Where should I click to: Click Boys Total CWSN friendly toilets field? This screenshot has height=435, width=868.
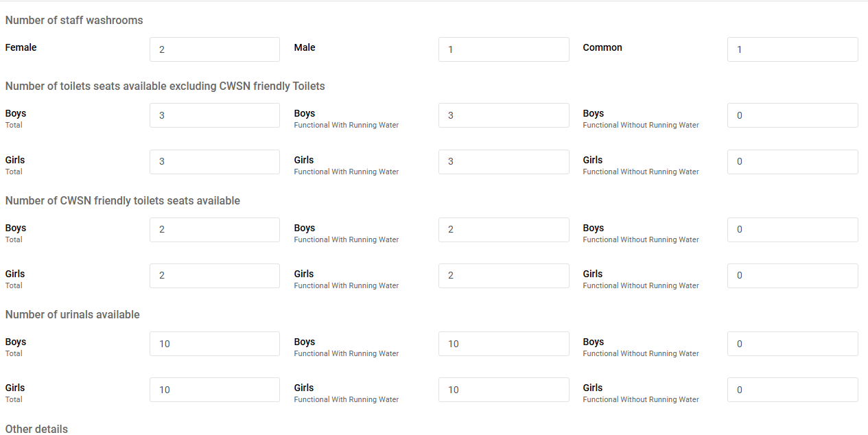[x=214, y=230]
